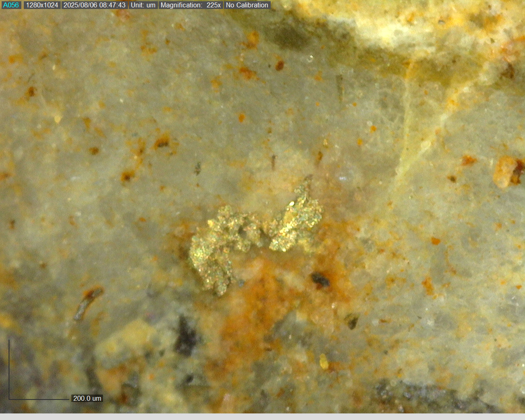Screen dimensions: 525x420
Task: Click the 1280x1024 resolution label
Action: coord(42,5)
